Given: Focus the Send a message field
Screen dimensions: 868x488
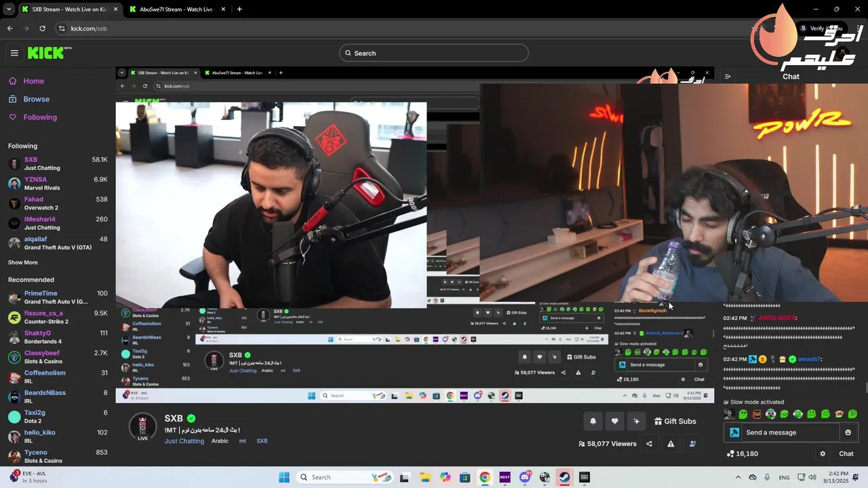Looking at the screenshot, I should [x=791, y=432].
